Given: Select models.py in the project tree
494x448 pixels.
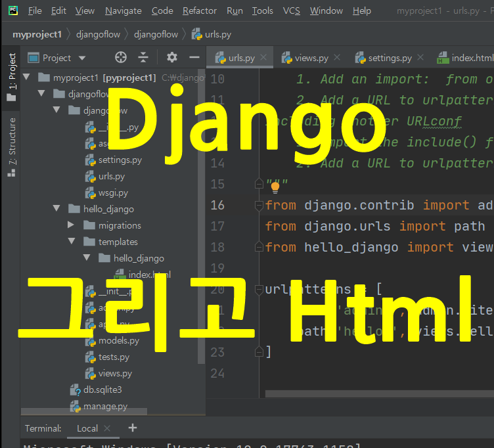Looking at the screenshot, I should tap(119, 340).
